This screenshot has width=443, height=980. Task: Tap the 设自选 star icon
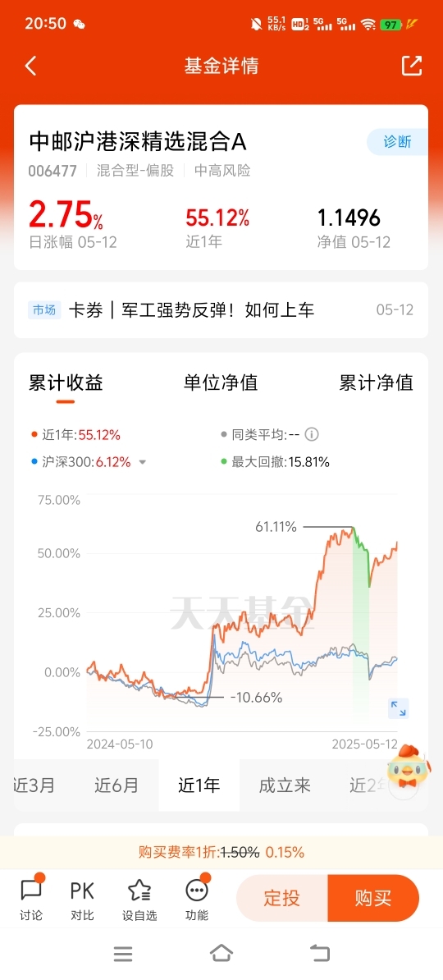(x=139, y=898)
